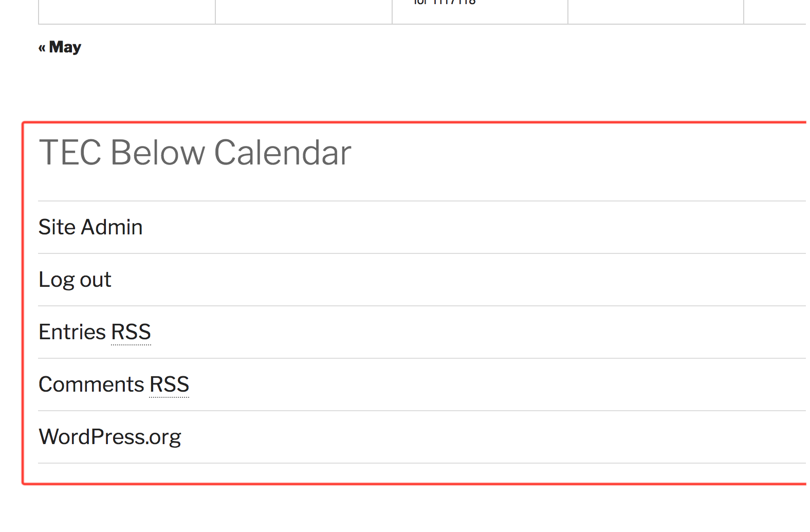Go to previous month May

60,47
